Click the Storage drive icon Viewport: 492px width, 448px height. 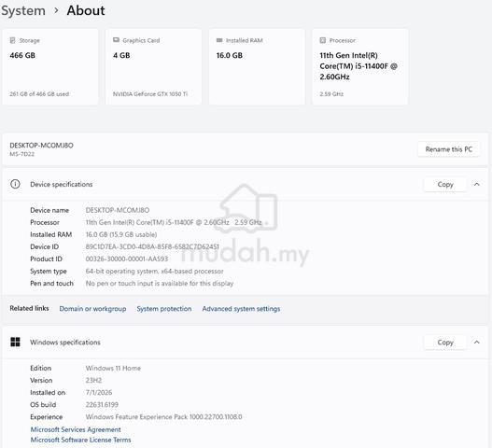[12, 40]
